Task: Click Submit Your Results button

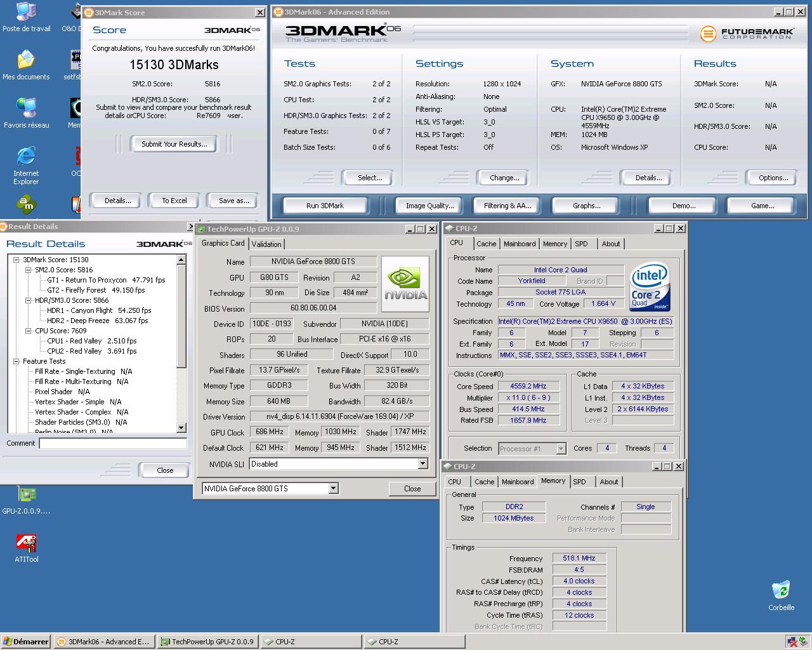Action: (174, 144)
